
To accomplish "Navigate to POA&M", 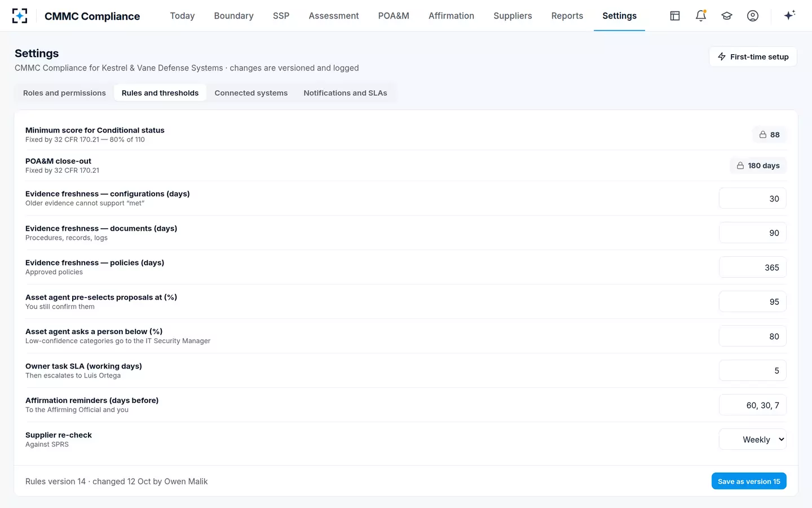I will (394, 16).
